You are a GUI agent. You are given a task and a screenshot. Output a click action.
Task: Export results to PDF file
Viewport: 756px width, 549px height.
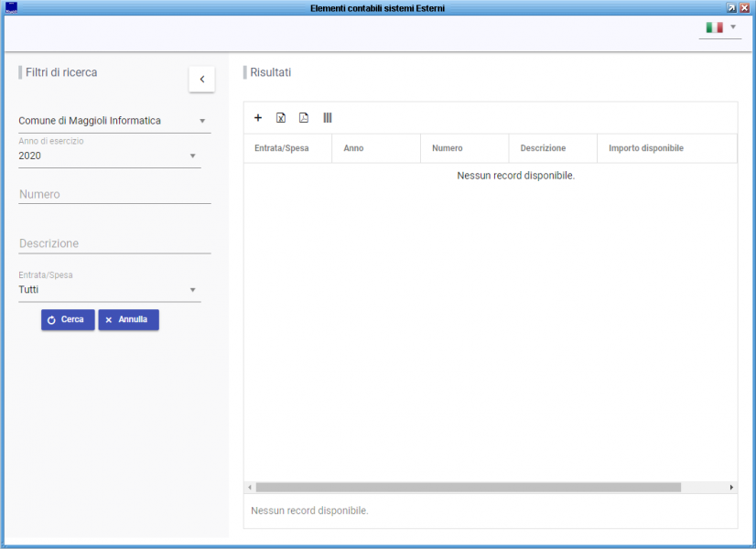point(304,118)
